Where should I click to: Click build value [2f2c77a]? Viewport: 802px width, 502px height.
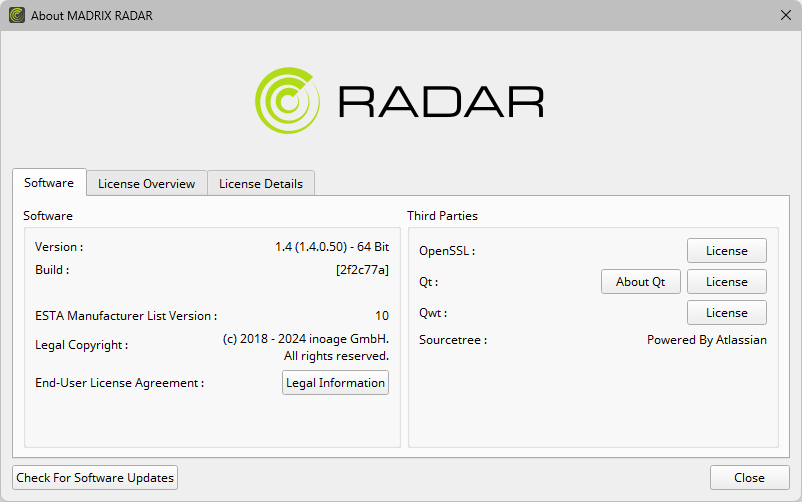point(362,270)
